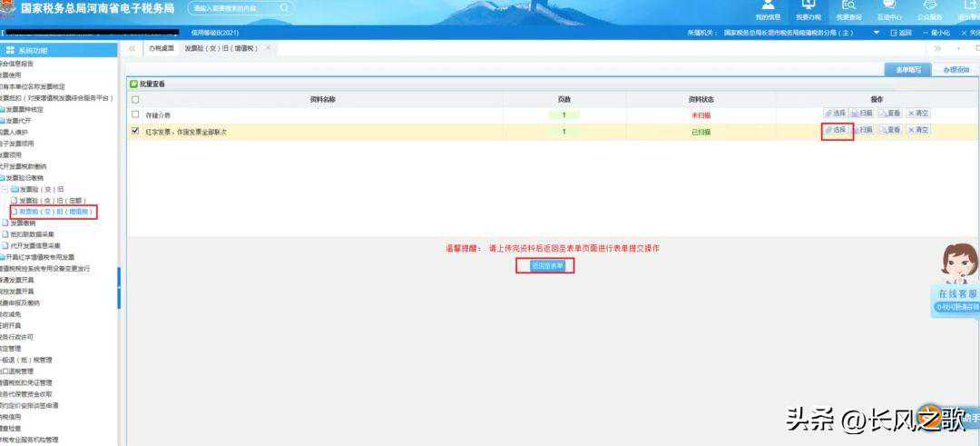Click the 互动中心 chat icon
The height and width of the screenshot is (446, 980).
click(x=888, y=9)
